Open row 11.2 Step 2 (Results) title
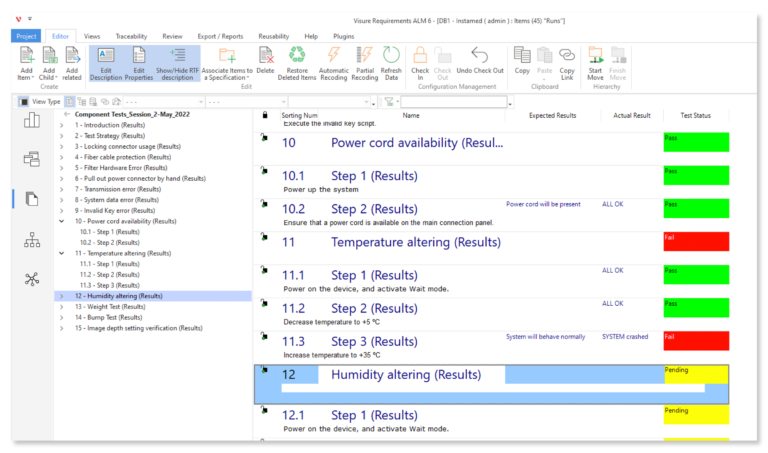 (374, 309)
